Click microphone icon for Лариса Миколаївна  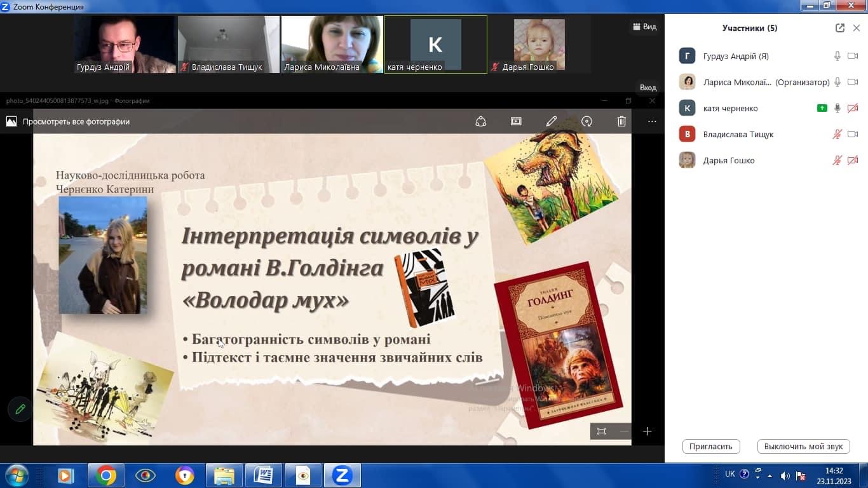pyautogui.click(x=837, y=82)
